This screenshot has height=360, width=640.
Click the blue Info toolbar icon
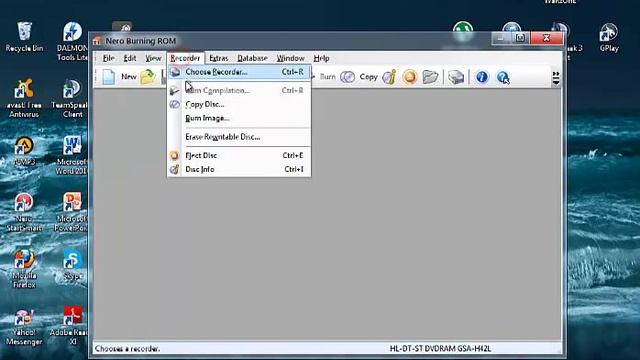482,77
